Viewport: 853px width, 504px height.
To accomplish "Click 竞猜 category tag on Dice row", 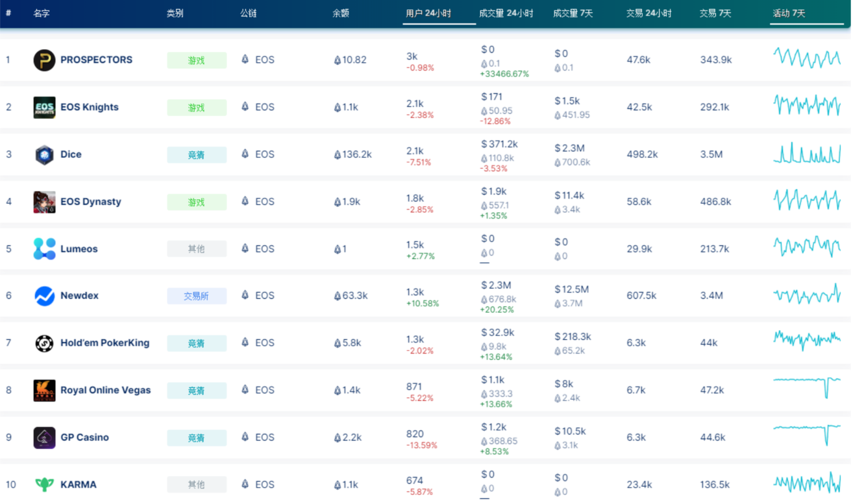I will 197,155.
